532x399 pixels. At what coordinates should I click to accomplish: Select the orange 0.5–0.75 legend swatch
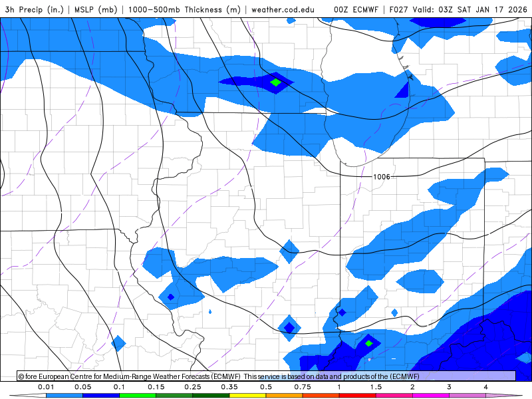pyautogui.click(x=285, y=396)
